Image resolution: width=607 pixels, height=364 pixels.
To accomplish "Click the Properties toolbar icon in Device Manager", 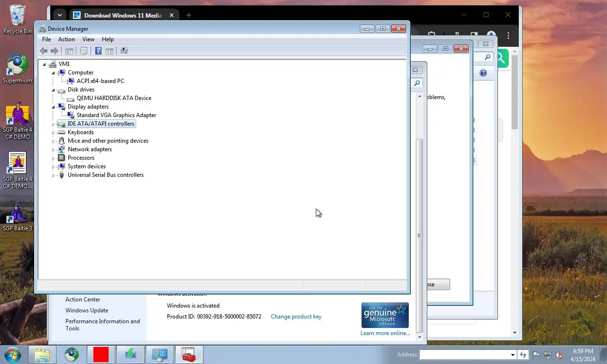I will click(83, 51).
